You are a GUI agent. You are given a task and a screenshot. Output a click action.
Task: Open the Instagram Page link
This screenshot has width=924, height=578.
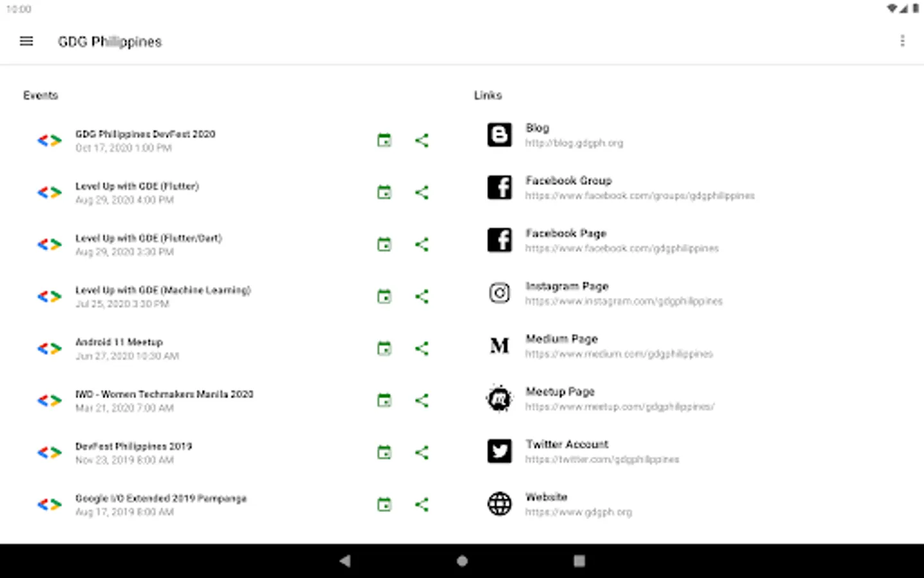coord(624,301)
